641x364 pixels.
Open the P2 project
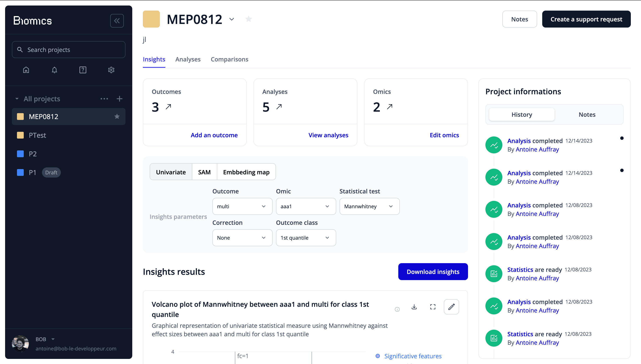68,154
